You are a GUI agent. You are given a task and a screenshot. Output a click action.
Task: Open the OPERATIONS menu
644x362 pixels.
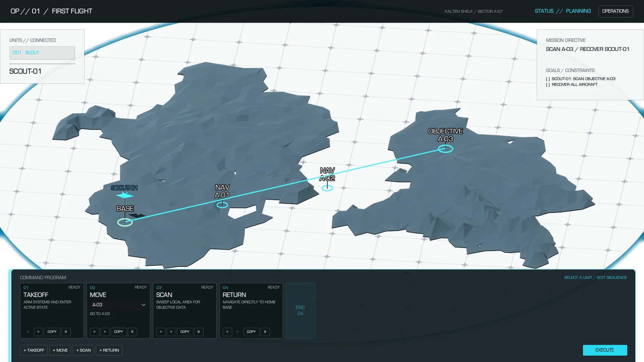tap(615, 11)
